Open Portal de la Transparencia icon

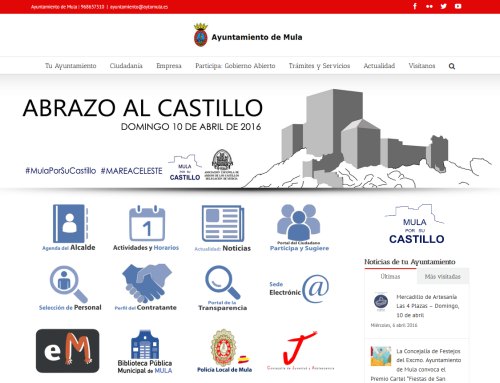(223, 288)
